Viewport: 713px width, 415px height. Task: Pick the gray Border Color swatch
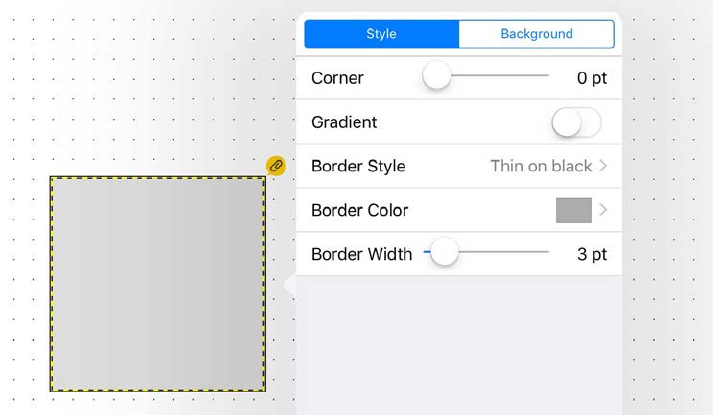coord(573,210)
